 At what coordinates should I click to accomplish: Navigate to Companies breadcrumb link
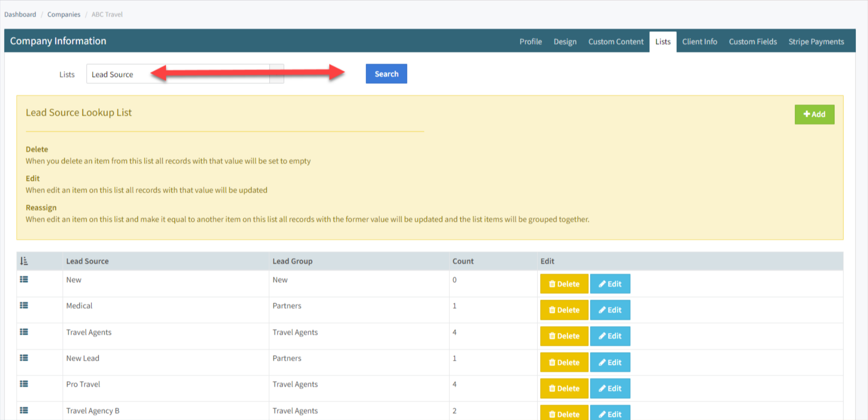[64, 14]
